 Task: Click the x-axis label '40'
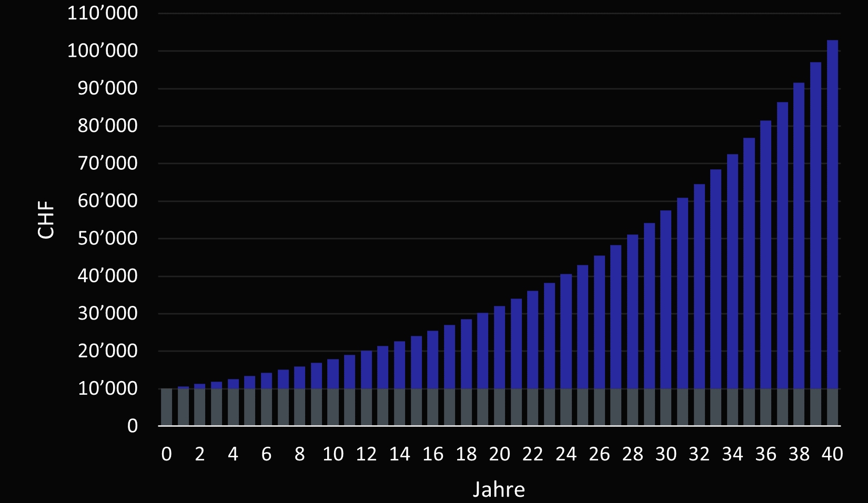click(832, 454)
